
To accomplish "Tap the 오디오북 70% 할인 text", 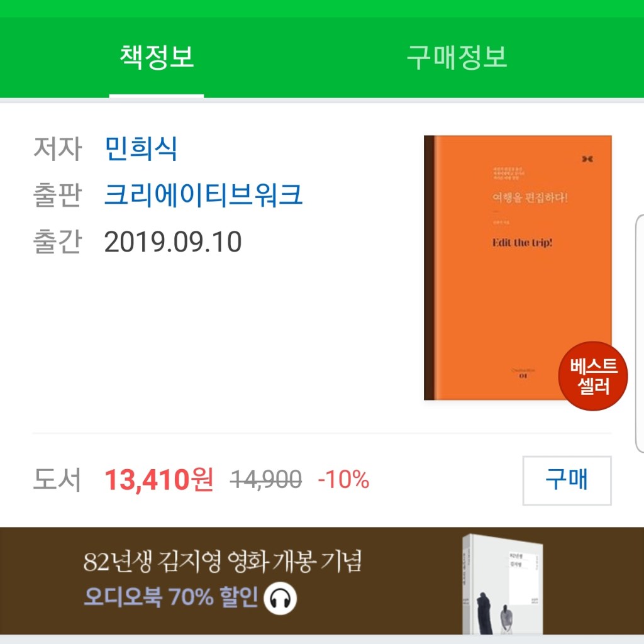I will (x=171, y=597).
